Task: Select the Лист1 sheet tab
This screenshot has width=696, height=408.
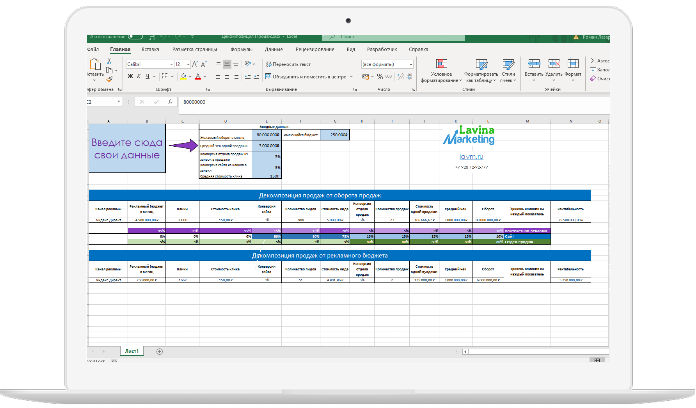Action: point(131,351)
